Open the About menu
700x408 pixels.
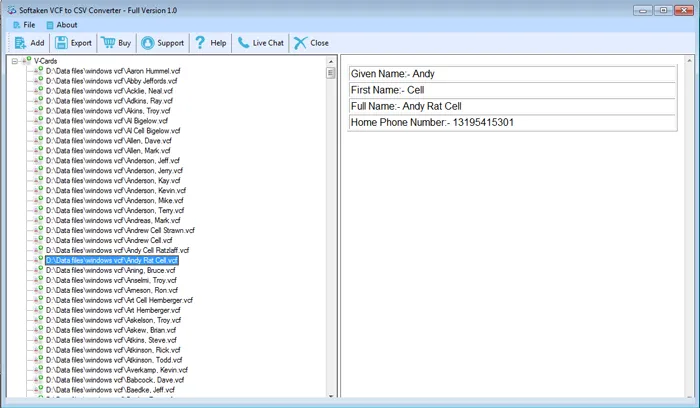tap(62, 25)
